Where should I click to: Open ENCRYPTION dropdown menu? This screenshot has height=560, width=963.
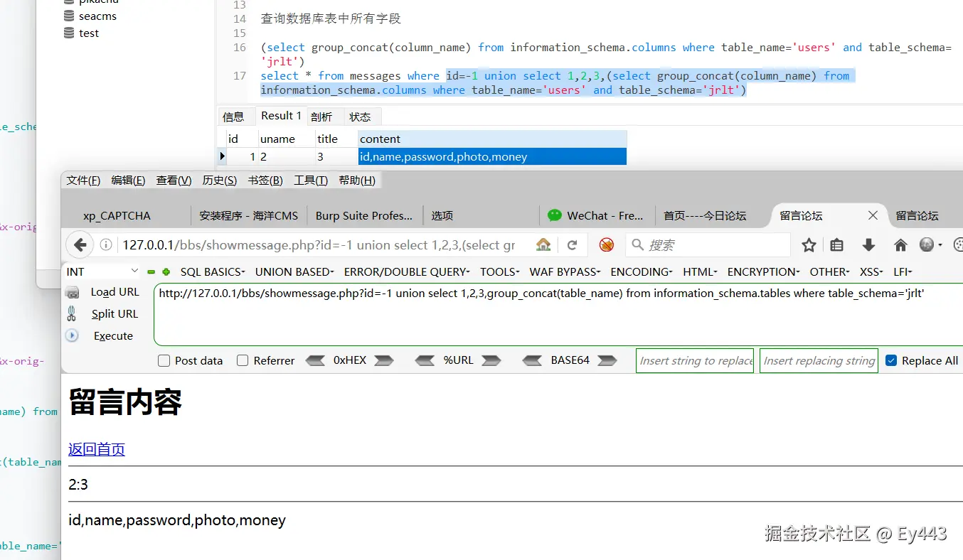tap(764, 271)
